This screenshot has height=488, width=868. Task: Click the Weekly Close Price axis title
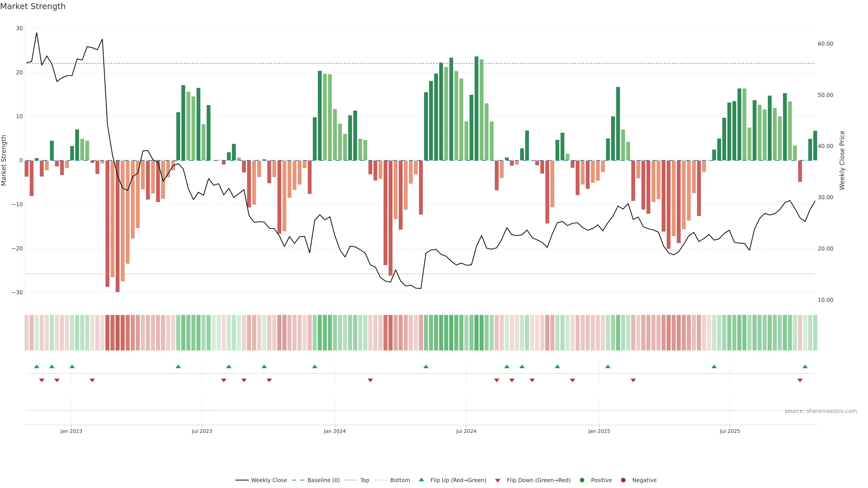click(x=842, y=160)
